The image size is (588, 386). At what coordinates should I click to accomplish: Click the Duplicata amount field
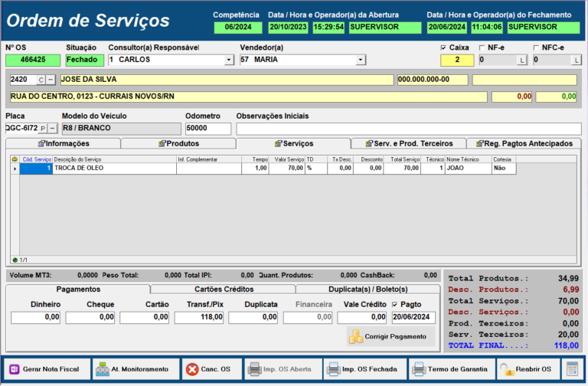(253, 317)
